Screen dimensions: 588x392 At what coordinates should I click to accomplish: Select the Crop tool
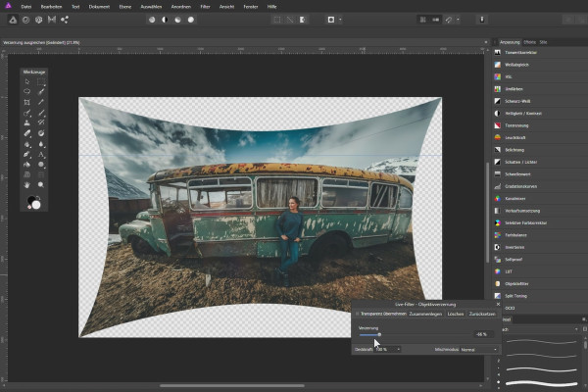(x=27, y=102)
